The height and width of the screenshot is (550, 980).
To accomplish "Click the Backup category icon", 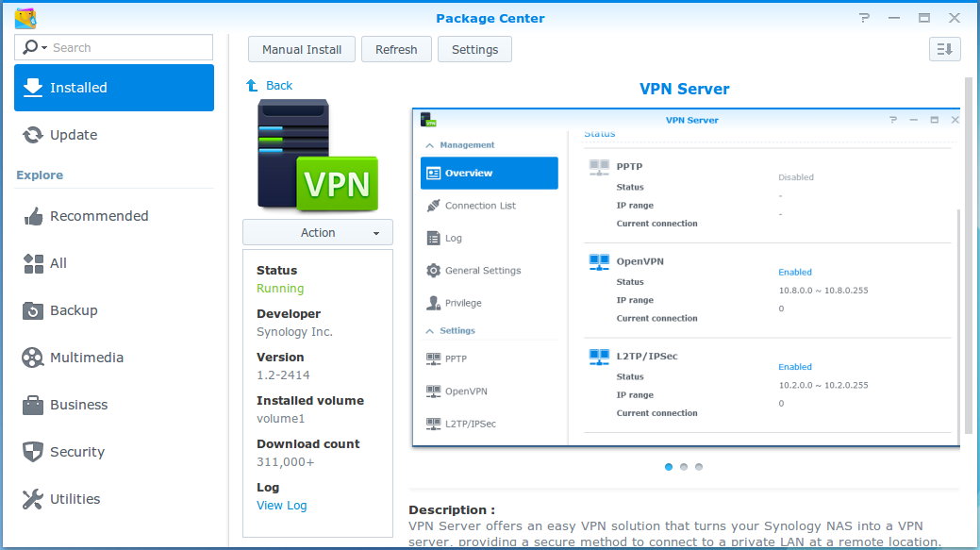I will pyautogui.click(x=33, y=310).
